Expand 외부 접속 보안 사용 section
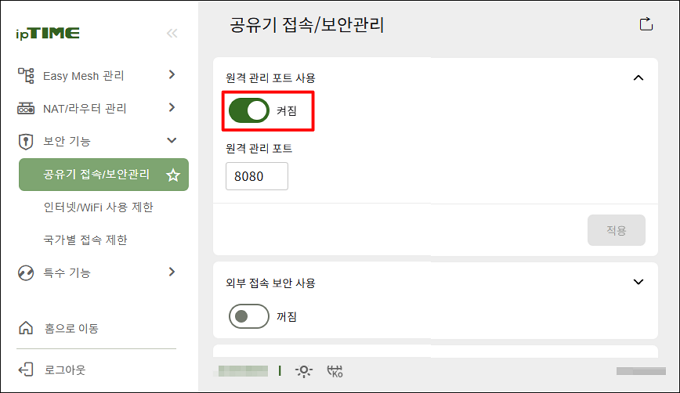680x393 pixels. click(x=638, y=282)
